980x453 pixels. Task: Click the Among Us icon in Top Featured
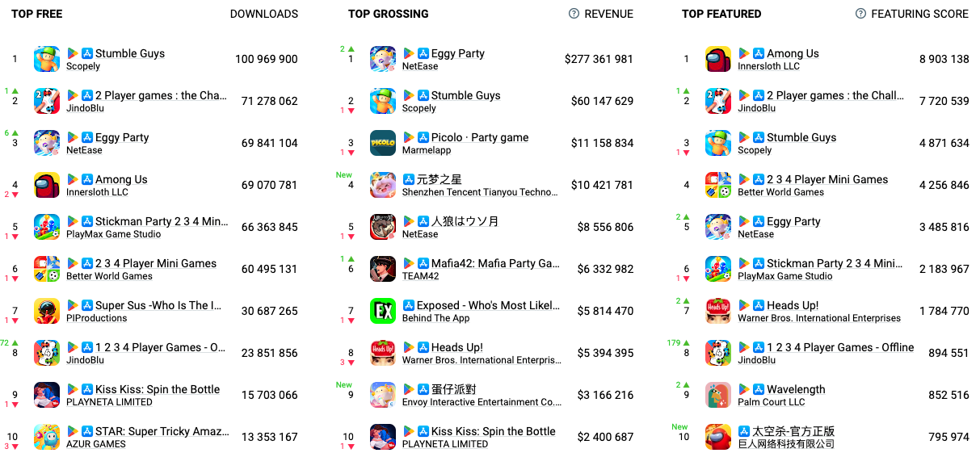pos(718,59)
